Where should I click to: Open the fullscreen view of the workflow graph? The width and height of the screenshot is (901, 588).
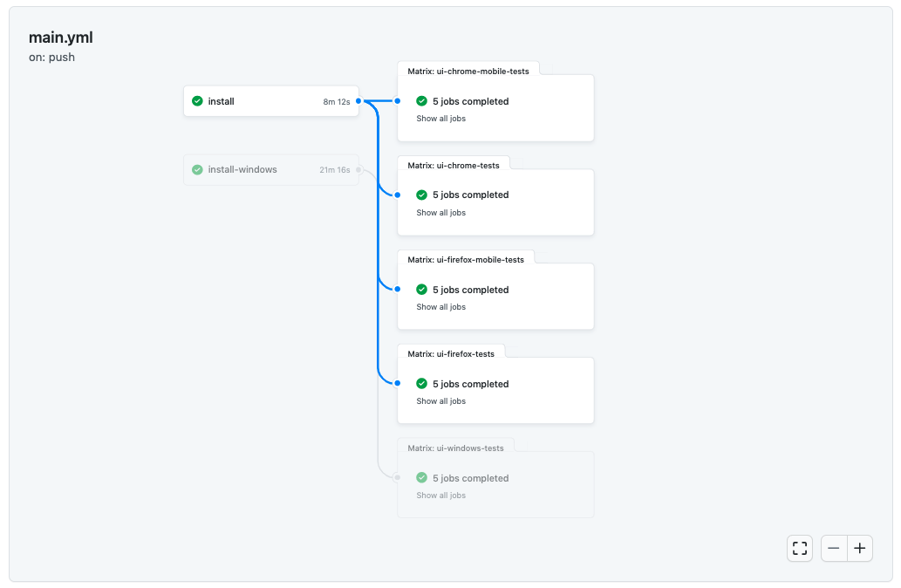click(x=799, y=548)
